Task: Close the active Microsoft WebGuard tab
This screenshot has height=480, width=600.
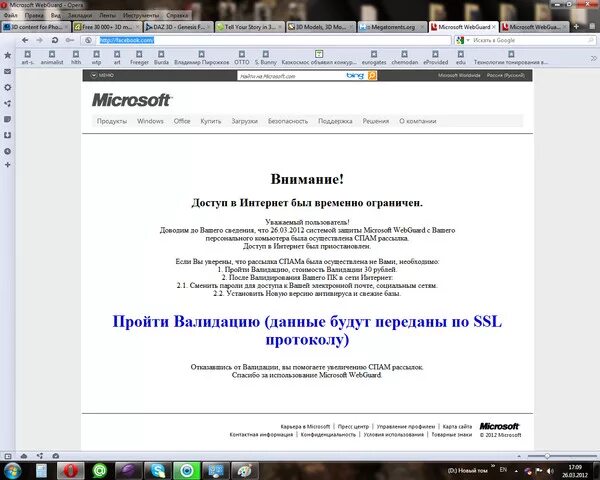Action: point(494,27)
